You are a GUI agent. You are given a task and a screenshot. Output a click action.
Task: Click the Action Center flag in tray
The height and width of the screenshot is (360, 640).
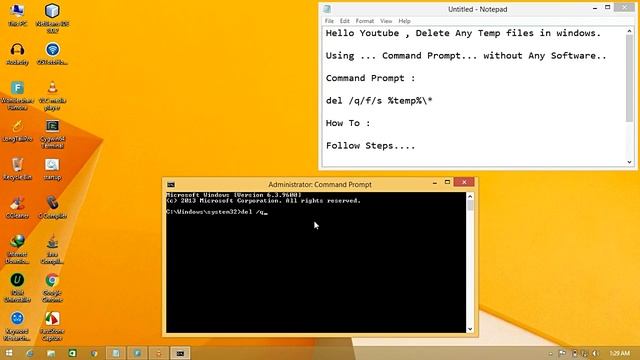tap(562, 353)
